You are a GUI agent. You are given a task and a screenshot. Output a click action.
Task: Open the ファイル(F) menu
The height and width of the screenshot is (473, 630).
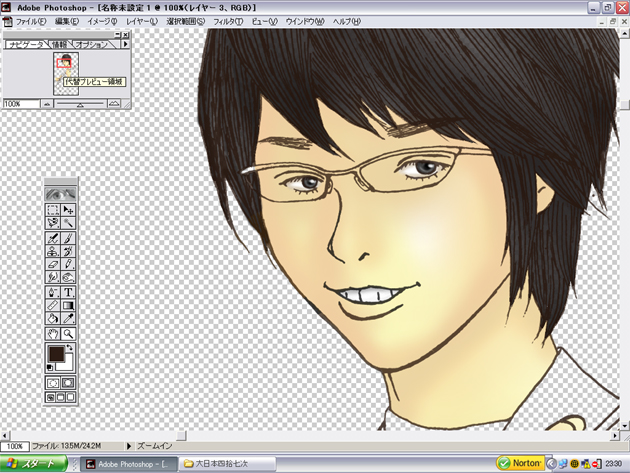coord(31,22)
